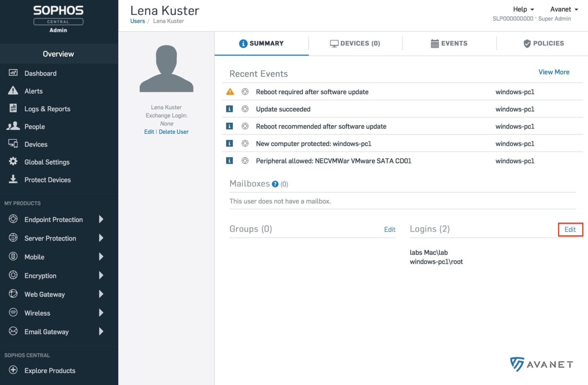Click the Users breadcrumb link
Viewport: 588px width, 385px height.
[137, 21]
